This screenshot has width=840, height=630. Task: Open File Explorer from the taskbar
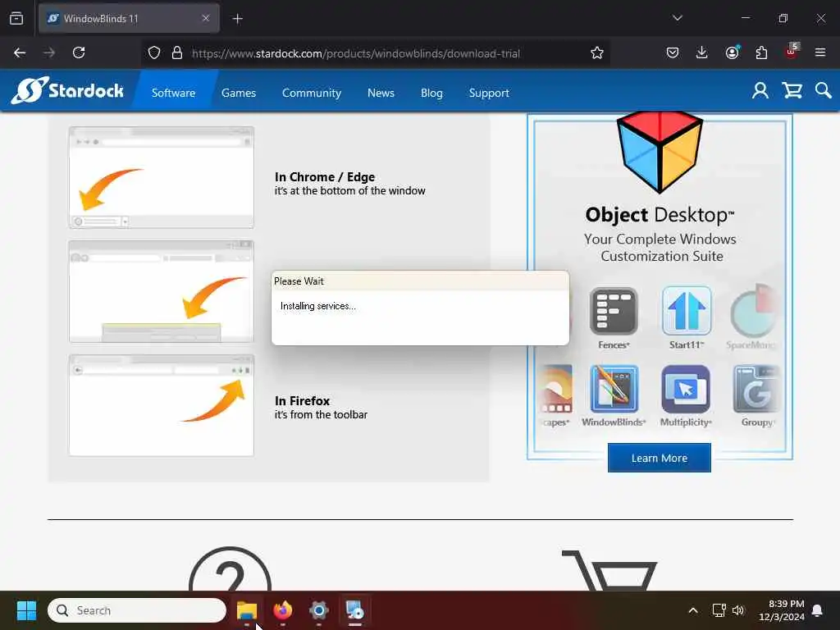[x=247, y=610]
